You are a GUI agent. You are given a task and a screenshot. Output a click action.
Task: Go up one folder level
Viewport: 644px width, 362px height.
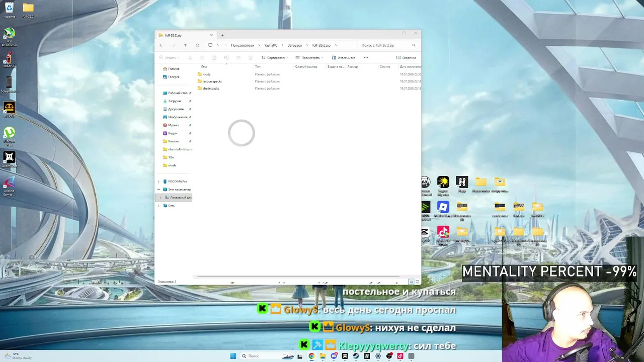point(185,45)
